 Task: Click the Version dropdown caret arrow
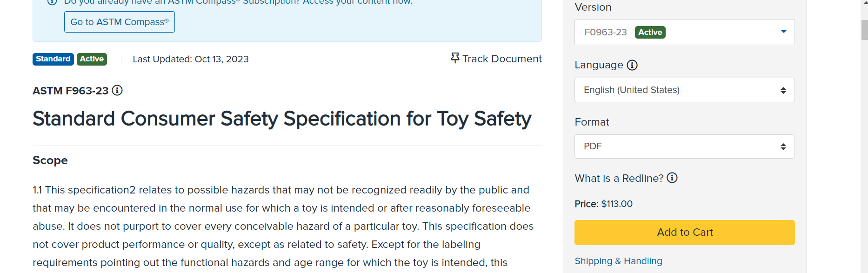(x=784, y=32)
